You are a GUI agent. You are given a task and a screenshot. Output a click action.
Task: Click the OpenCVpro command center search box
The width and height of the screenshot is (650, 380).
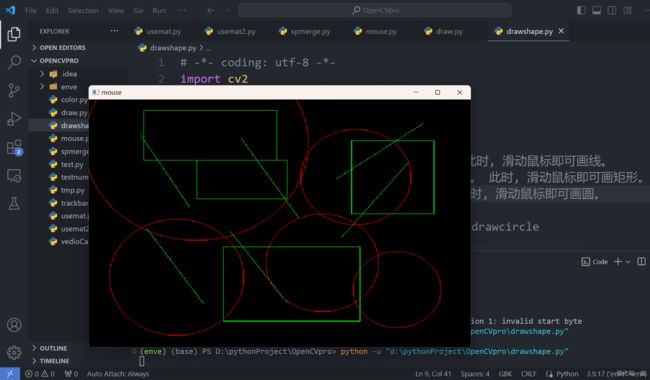[375, 10]
